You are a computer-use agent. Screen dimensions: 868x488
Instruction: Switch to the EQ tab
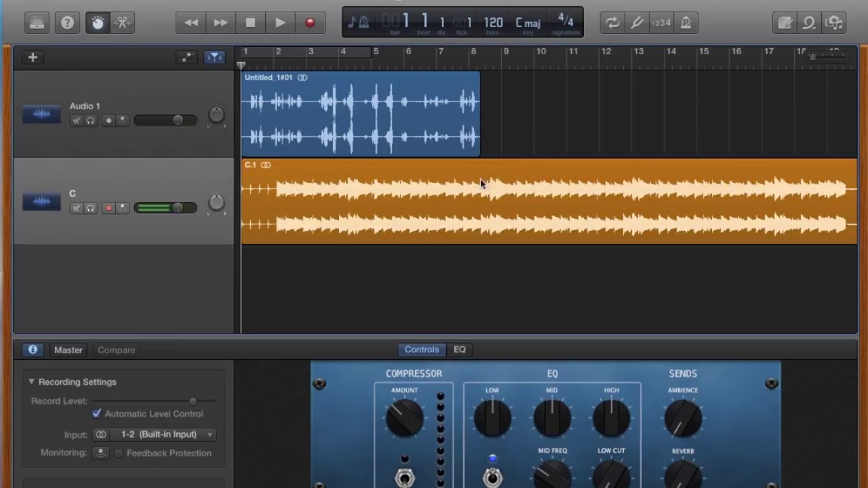tap(460, 350)
